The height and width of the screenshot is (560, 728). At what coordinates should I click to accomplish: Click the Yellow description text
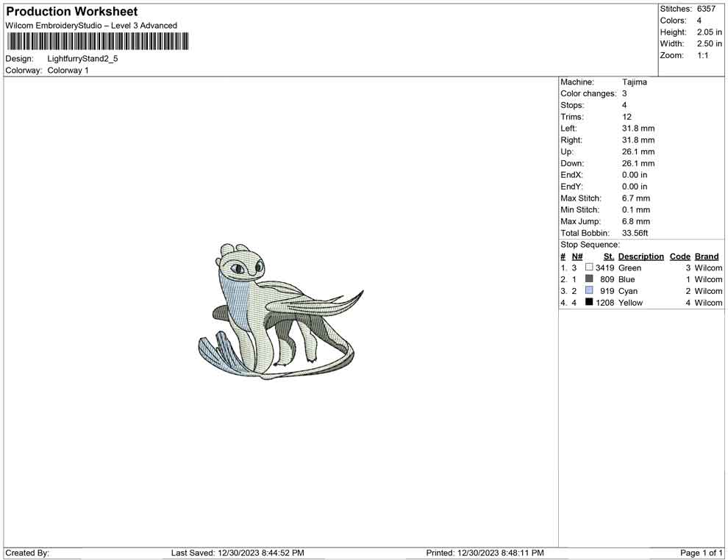[x=630, y=303]
